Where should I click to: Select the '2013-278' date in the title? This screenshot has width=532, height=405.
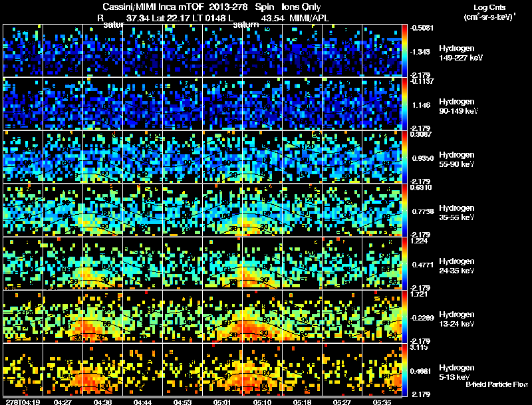click(x=229, y=7)
